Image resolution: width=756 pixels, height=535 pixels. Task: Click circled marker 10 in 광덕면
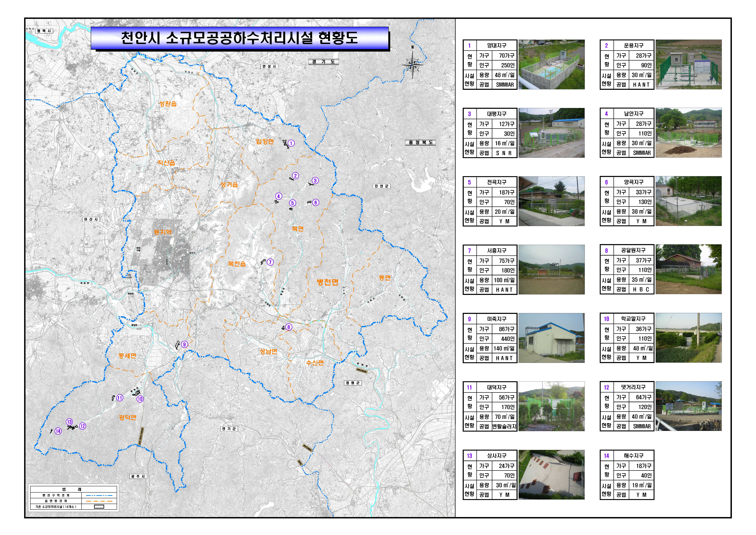coord(140,399)
